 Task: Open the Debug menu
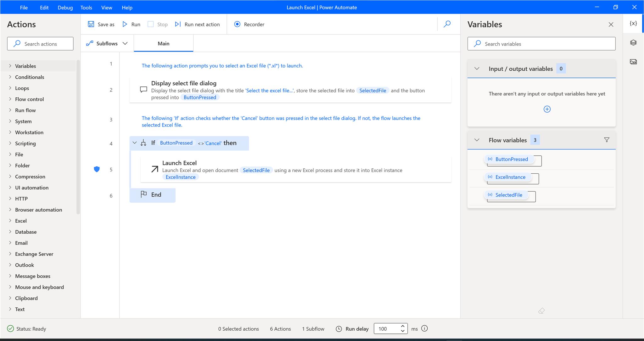(x=65, y=8)
